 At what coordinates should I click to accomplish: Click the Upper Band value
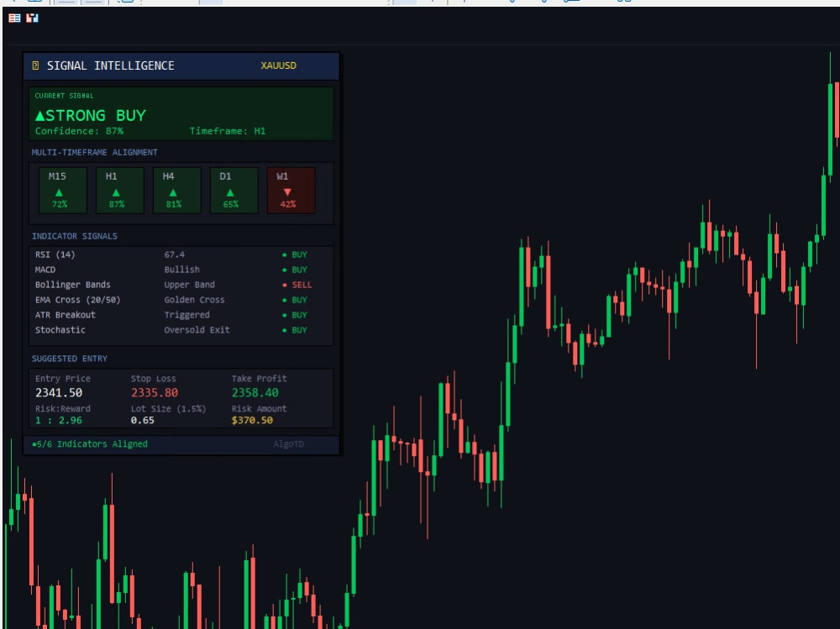tap(189, 285)
